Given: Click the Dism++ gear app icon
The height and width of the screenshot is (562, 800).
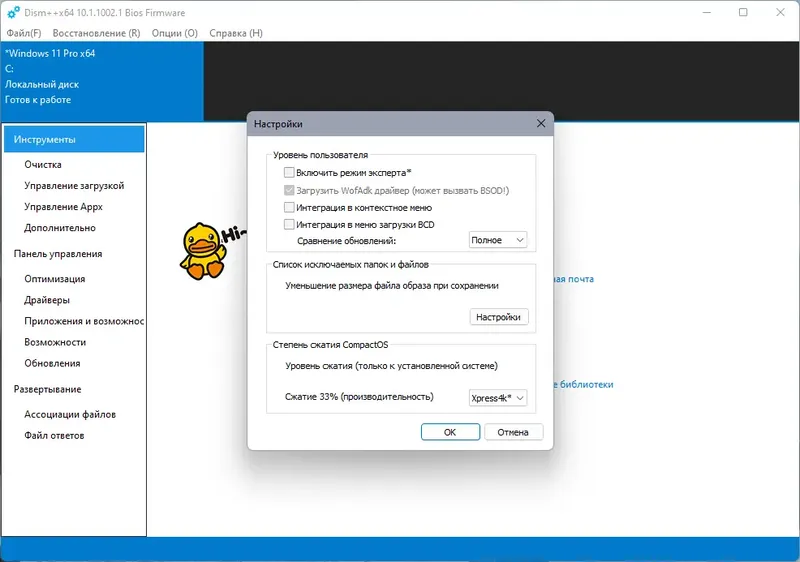Looking at the screenshot, I should click(x=14, y=12).
